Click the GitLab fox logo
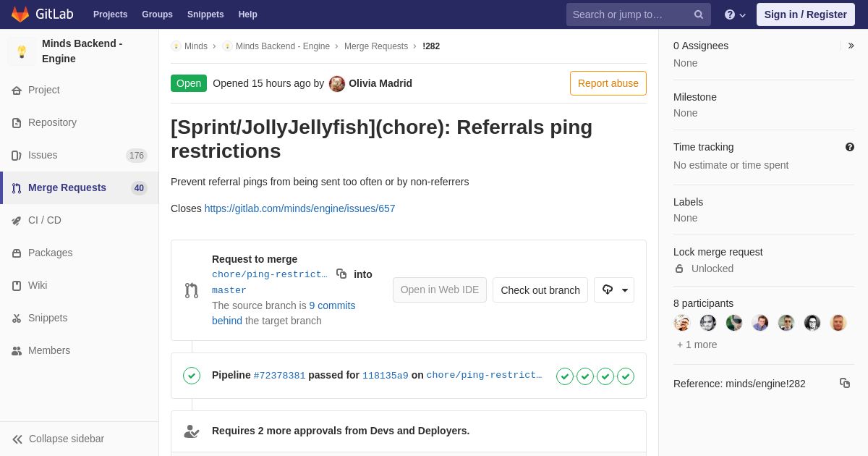The image size is (868, 456). [20, 14]
